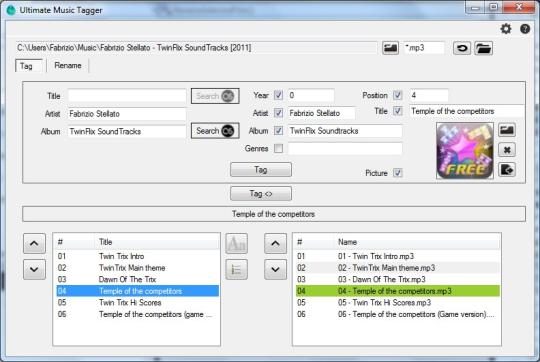
Task: Select file 05 - Twin Trix Hi Scores.mp3
Action: coord(398,302)
